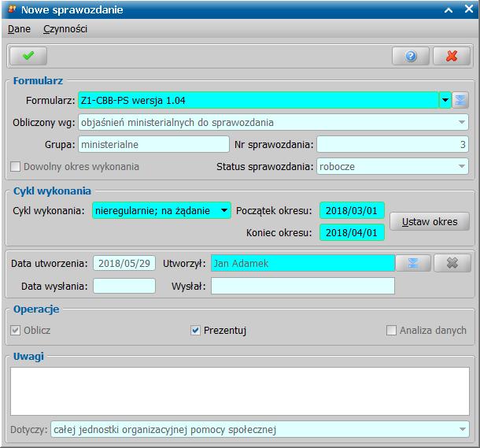Click the Data wysłania field
The width and height of the screenshot is (480, 448).
[124, 286]
